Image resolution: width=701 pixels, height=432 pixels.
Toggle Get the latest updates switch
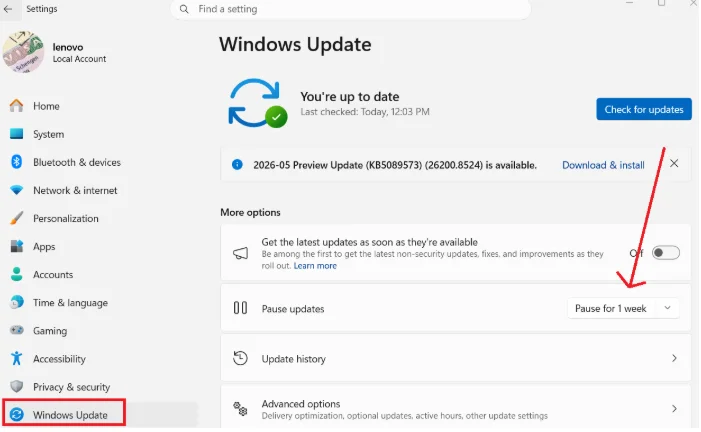click(x=666, y=253)
